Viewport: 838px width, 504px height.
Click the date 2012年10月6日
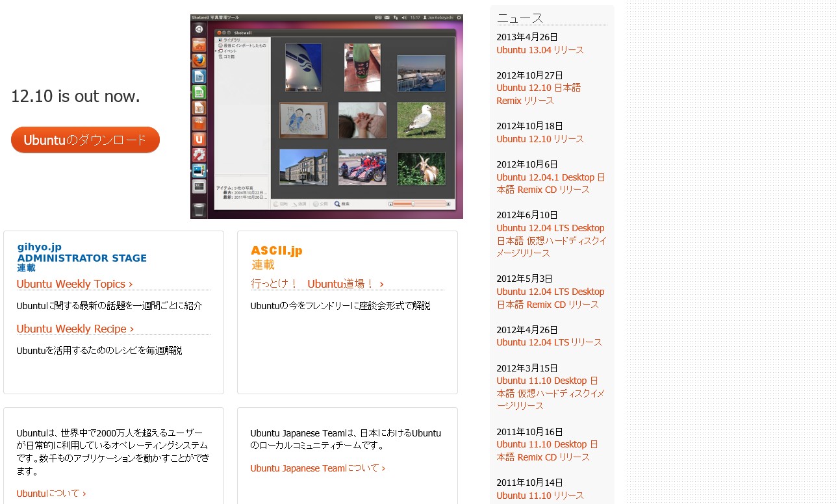[527, 164]
